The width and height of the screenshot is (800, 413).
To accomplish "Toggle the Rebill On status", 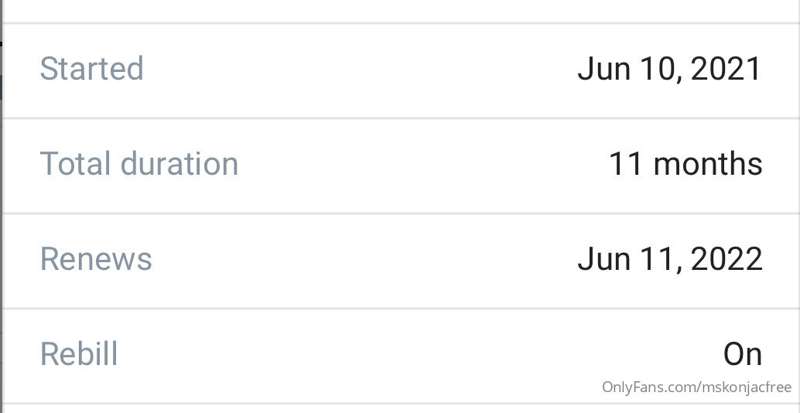I will click(743, 354).
